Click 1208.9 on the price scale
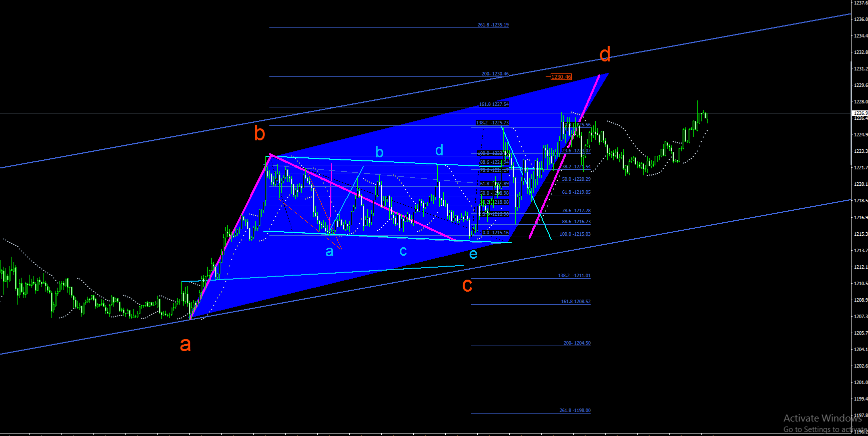Image resolution: width=868 pixels, height=436 pixels. (861, 300)
